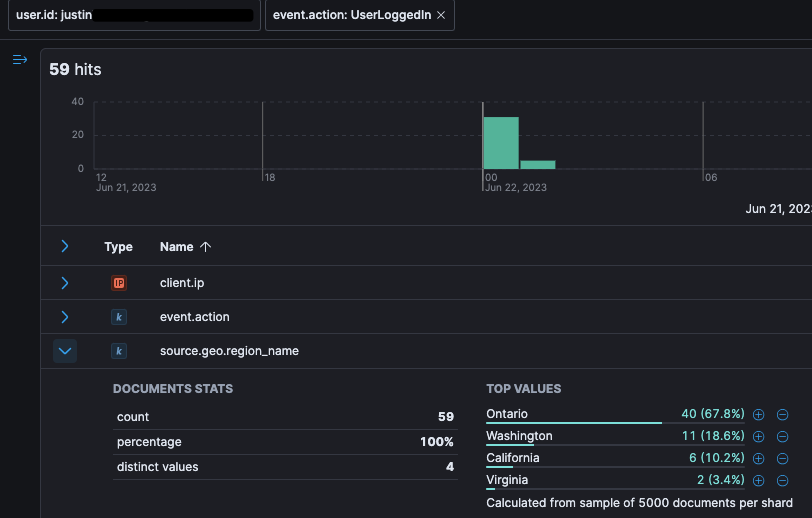Filter out Washington with minus icon
The height and width of the screenshot is (518, 812).
point(782,437)
